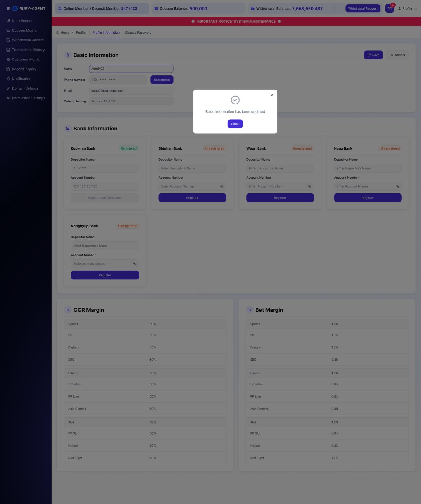Save the basic information

pyautogui.click(x=373, y=55)
